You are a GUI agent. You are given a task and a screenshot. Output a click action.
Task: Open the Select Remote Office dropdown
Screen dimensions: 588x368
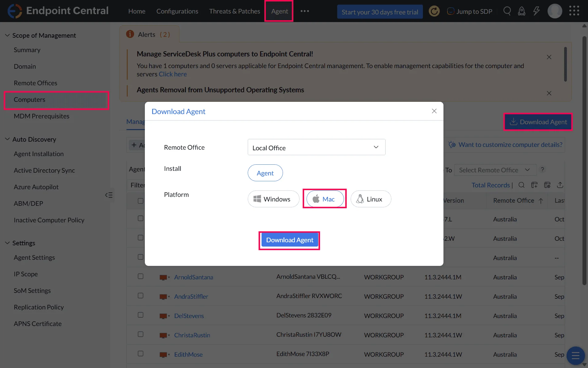click(495, 170)
